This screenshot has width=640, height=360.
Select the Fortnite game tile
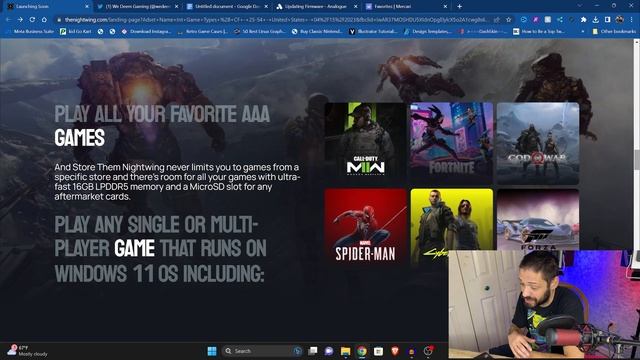click(451, 143)
